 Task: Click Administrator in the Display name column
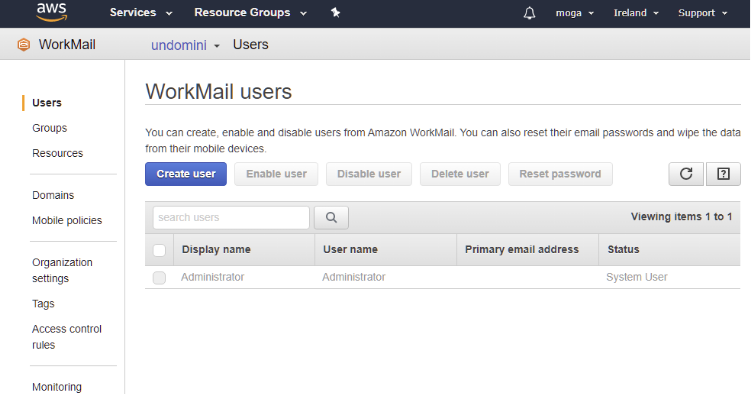(212, 277)
